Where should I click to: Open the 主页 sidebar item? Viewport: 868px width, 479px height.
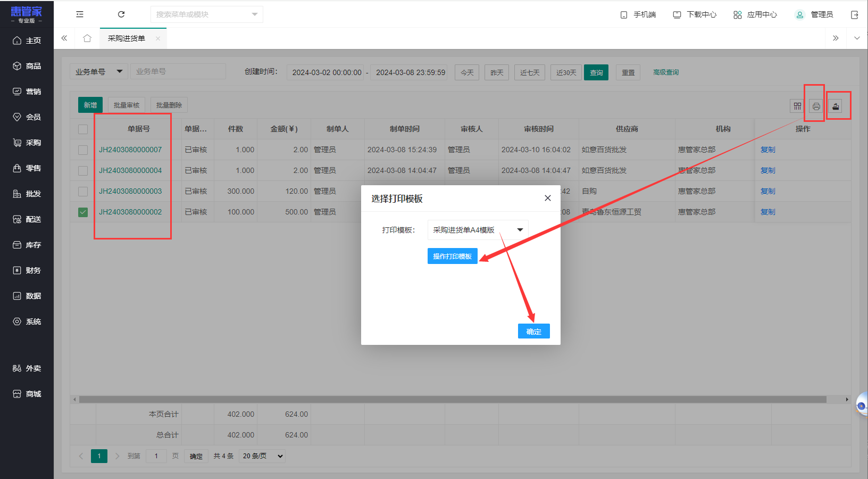(27, 40)
